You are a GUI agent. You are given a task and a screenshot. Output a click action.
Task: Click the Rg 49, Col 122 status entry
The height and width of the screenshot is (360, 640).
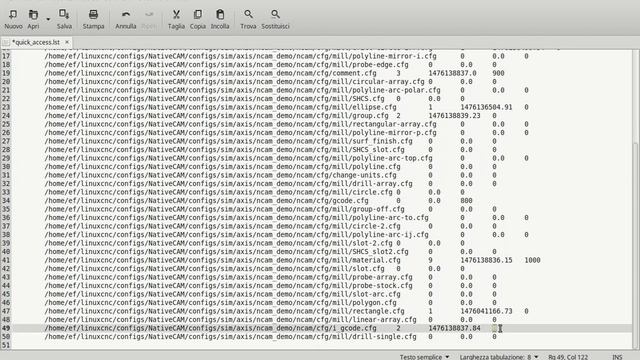click(568, 357)
